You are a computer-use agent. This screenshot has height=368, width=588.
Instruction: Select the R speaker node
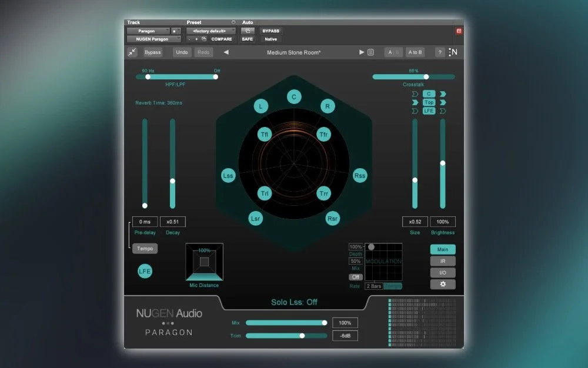[x=328, y=106]
